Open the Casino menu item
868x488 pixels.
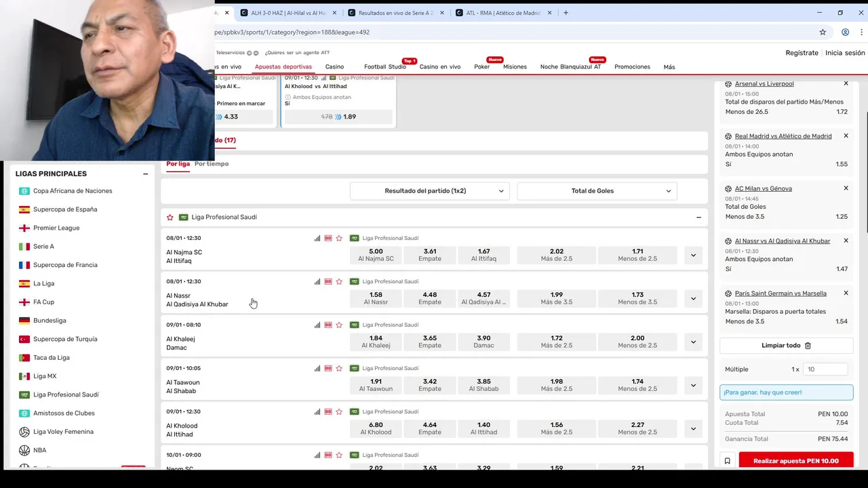tap(334, 67)
